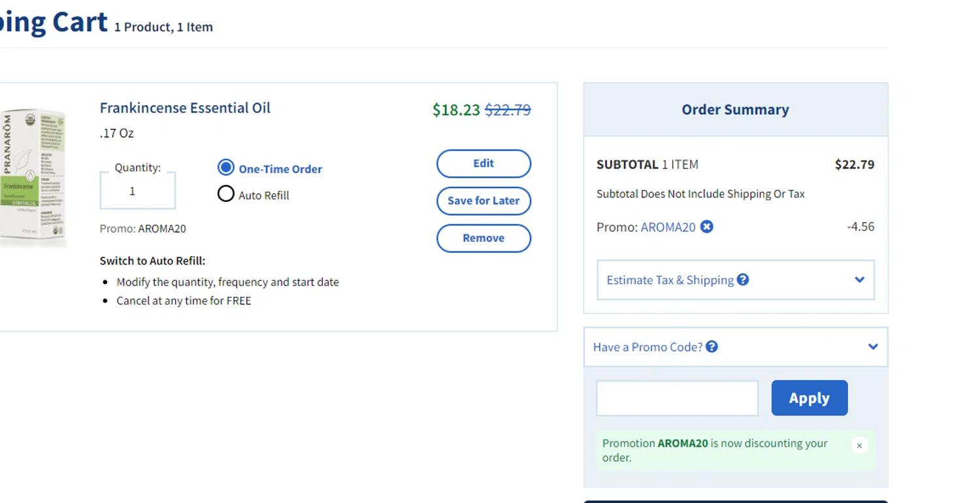The image size is (980, 503).
Task: Remove the AROMA20 promo with the X icon
Action: (x=707, y=227)
